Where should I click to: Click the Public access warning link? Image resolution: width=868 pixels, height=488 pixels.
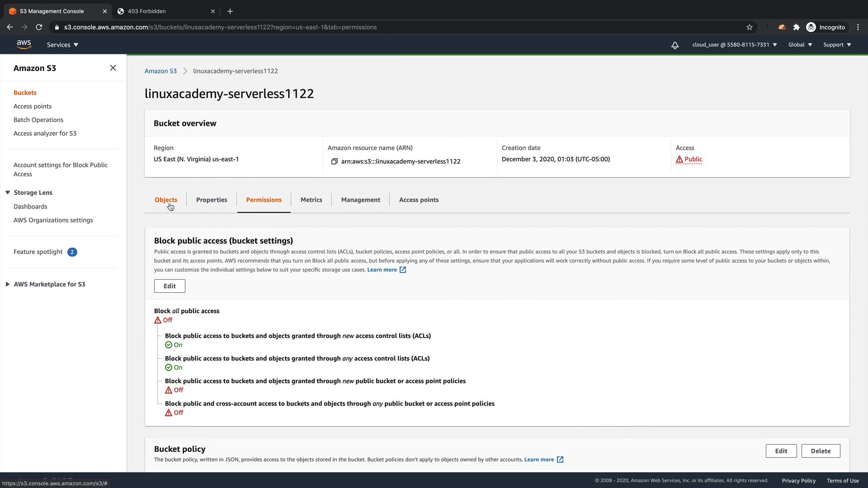click(693, 159)
